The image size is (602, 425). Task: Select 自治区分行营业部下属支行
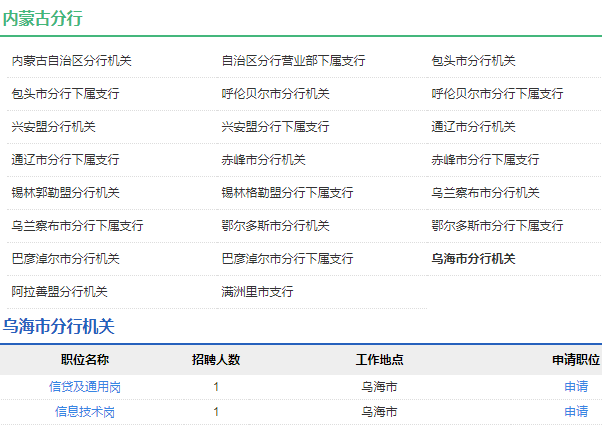pyautogui.click(x=293, y=61)
